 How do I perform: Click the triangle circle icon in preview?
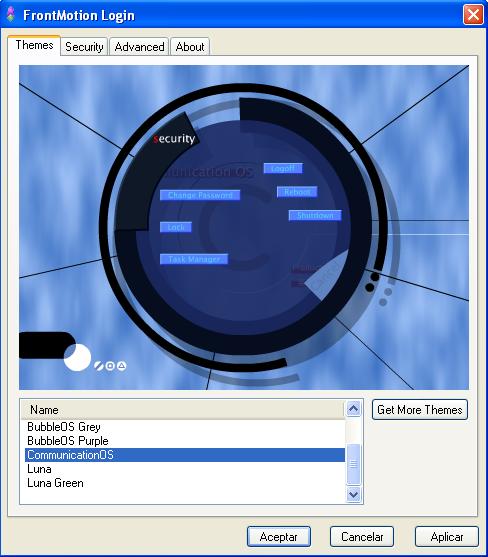[x=121, y=366]
